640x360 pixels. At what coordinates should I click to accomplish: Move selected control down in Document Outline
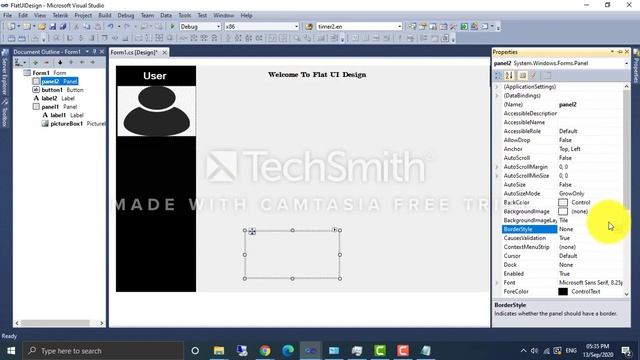point(60,62)
